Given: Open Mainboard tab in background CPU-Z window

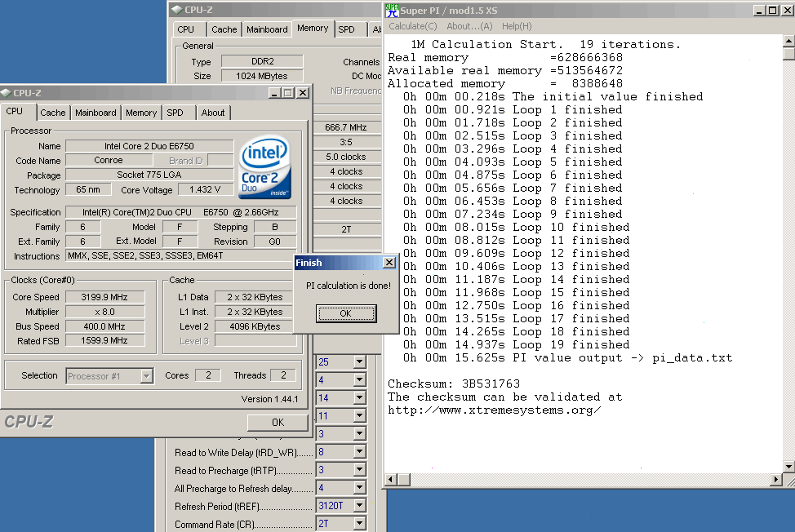Looking at the screenshot, I should (x=267, y=29).
